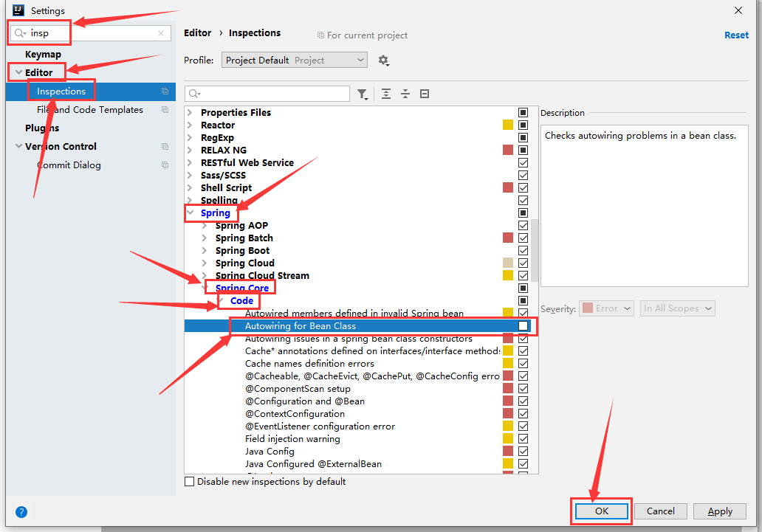The width and height of the screenshot is (762, 532).
Task: Click the search magnifier in settings search box
Action: 20,33
